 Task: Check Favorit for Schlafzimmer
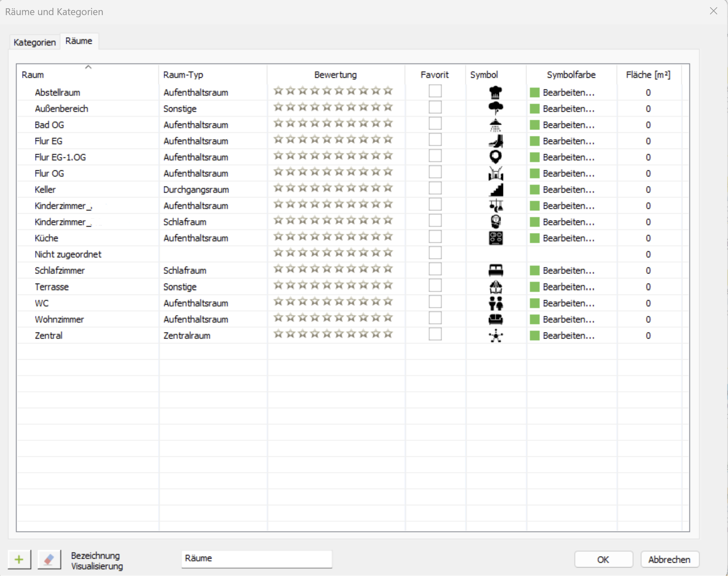[435, 269]
